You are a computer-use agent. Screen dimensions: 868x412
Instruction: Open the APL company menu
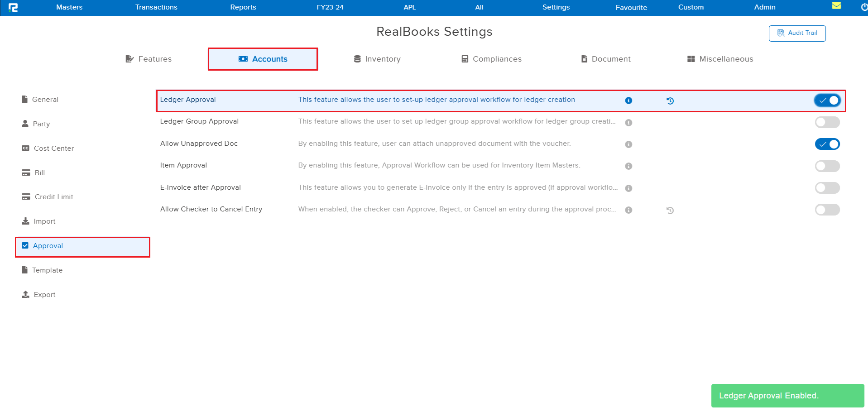click(410, 7)
